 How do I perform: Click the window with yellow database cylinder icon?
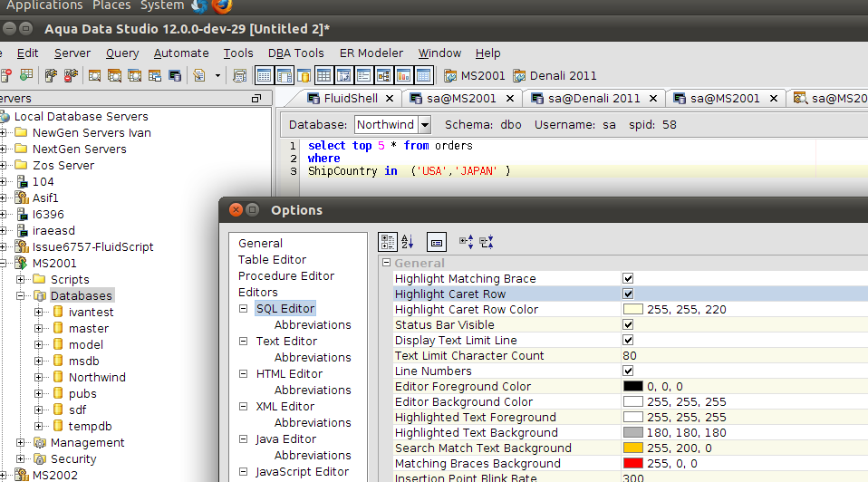[304, 75]
